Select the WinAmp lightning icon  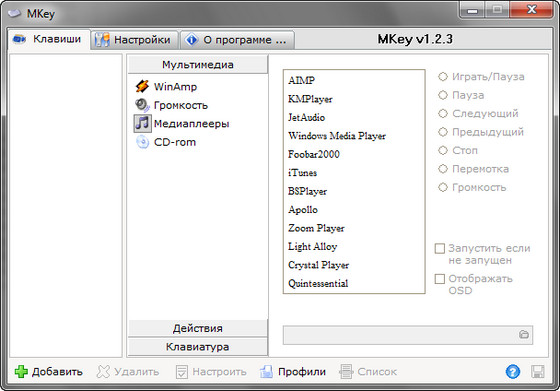pyautogui.click(x=142, y=86)
